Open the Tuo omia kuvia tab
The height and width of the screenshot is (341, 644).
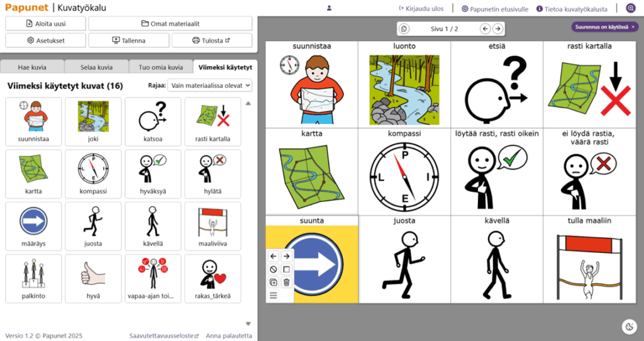click(160, 67)
